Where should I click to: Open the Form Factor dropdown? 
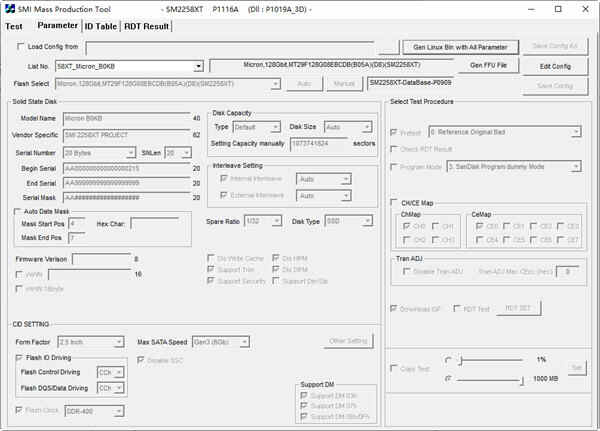(x=118, y=342)
